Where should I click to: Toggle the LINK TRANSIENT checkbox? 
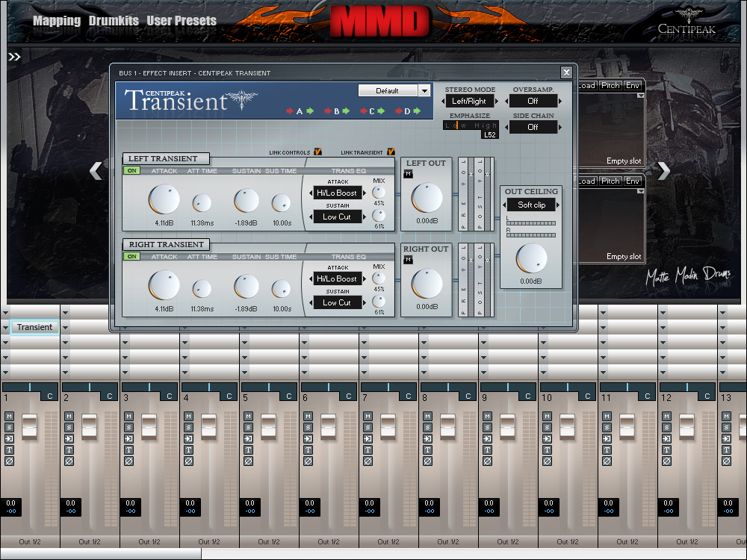[x=391, y=151]
